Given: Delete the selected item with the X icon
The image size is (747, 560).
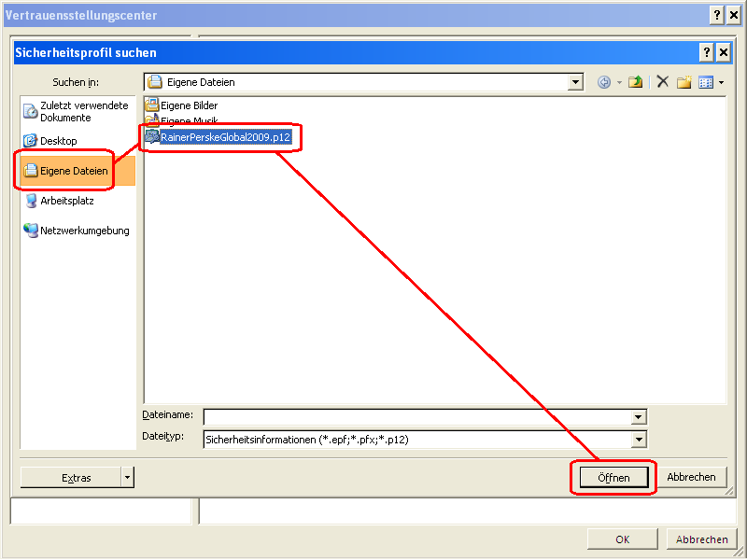Looking at the screenshot, I should (662, 81).
